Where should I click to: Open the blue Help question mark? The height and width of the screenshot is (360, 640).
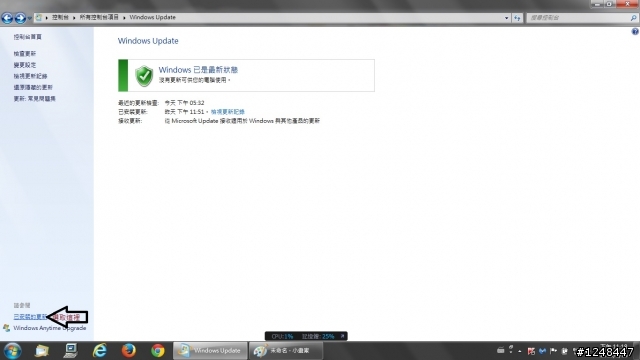click(x=635, y=31)
